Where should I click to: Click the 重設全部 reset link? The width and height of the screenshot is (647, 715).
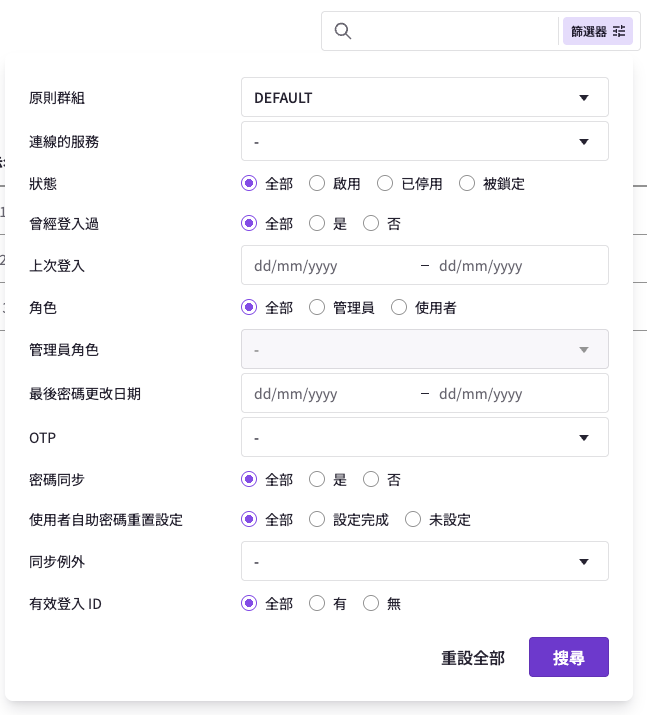[473, 658]
